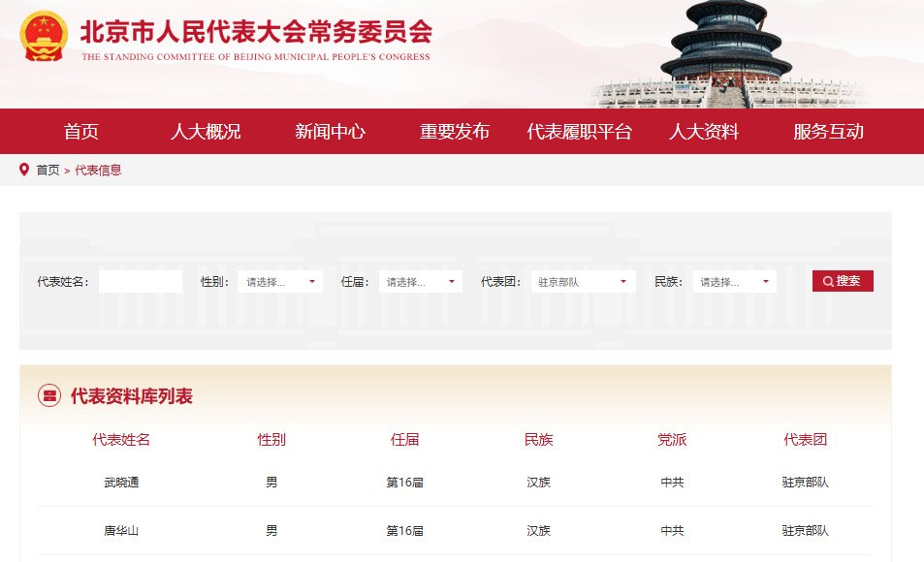The height and width of the screenshot is (562, 924).
Task: Click 男 in 唐华山 row
Action: point(271,531)
